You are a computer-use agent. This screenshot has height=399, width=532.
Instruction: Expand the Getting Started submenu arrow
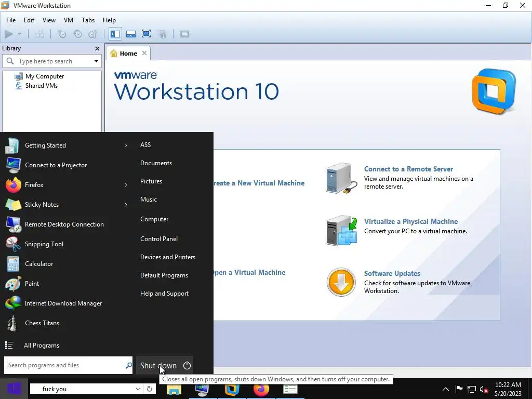point(126,145)
